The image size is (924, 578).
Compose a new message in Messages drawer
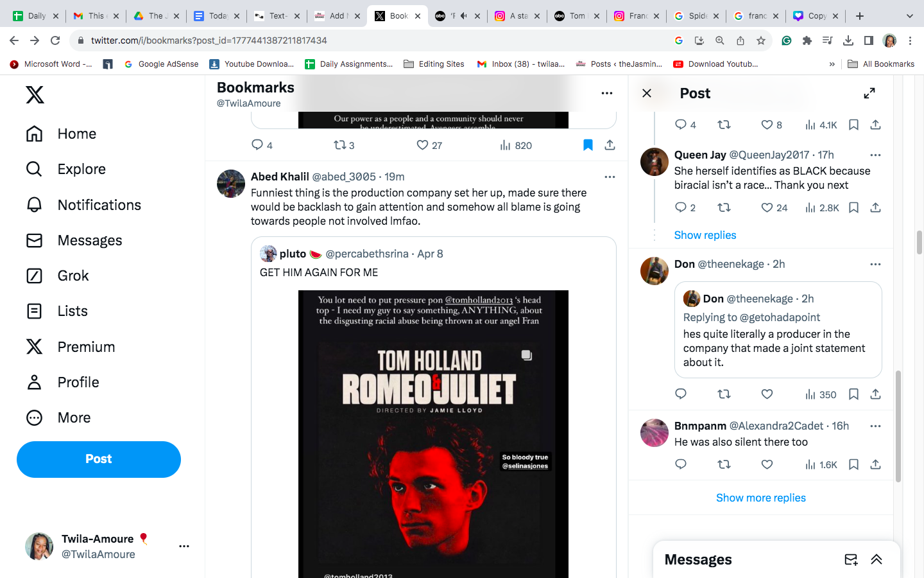coord(851,559)
